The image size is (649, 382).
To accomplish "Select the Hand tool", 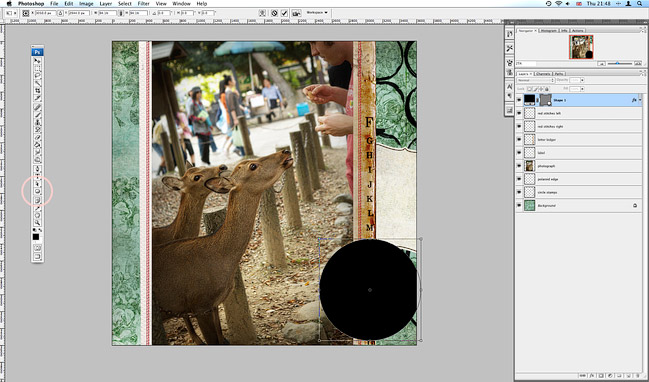I will pyautogui.click(x=37, y=216).
